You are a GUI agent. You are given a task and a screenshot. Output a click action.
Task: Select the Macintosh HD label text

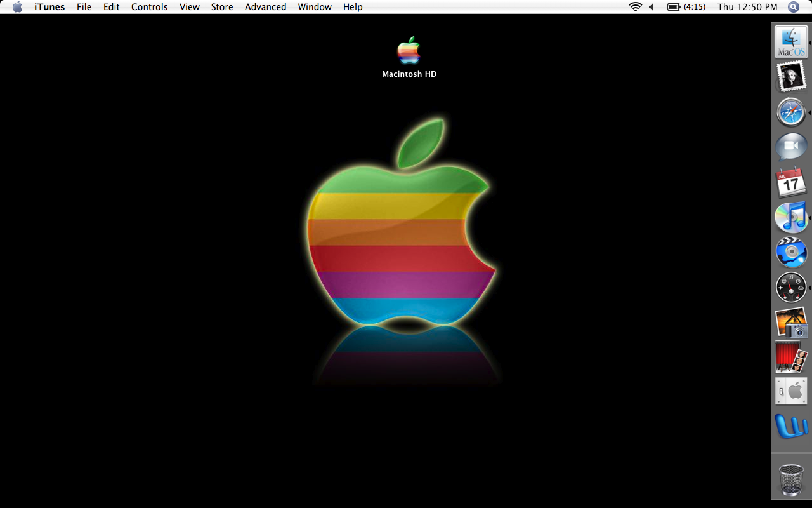pos(409,74)
